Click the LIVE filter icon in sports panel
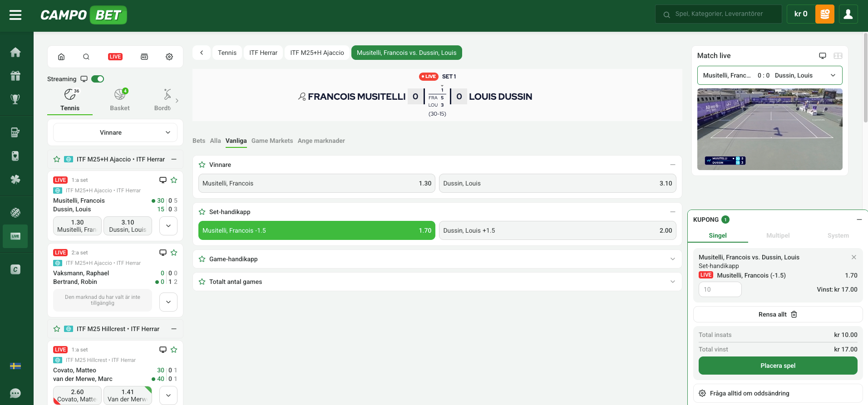The height and width of the screenshot is (405, 868). tap(115, 57)
